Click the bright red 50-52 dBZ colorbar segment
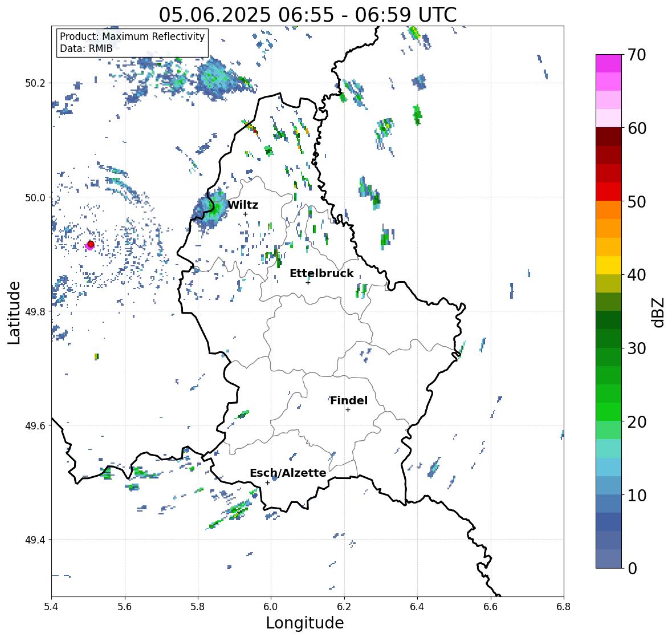Screen dimensions: 672x637 click(609, 192)
